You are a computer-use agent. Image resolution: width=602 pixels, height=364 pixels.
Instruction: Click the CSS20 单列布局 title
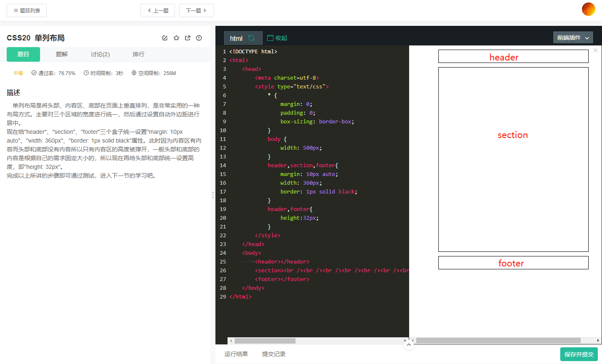[x=35, y=38]
